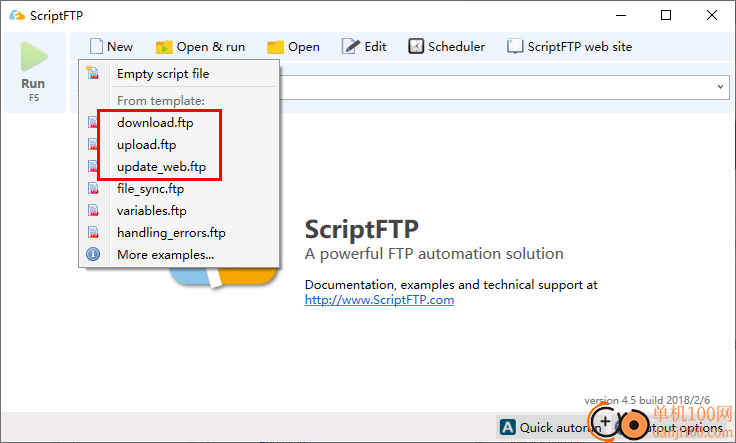This screenshot has height=443, width=736.
Task: Expand the script path dropdown arrow
Action: click(721, 87)
